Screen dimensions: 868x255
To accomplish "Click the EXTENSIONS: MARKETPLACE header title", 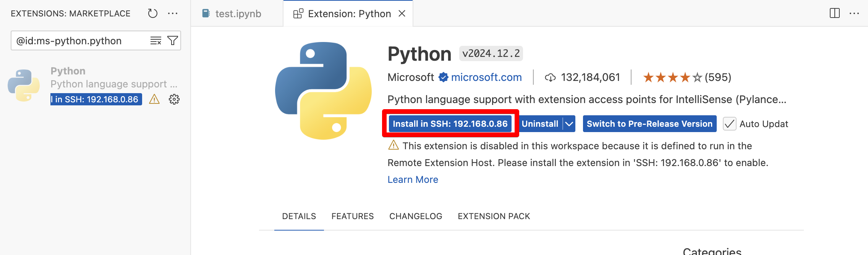I will 71,13.
